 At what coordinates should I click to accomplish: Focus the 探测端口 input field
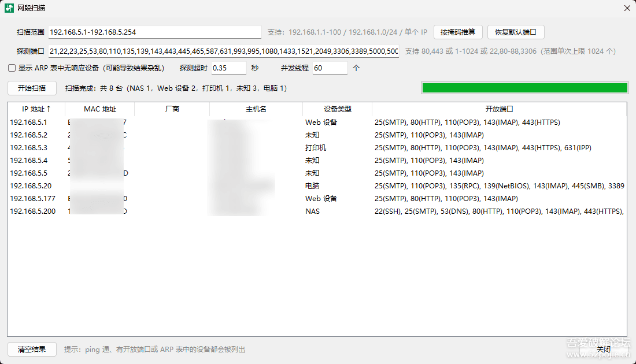224,51
